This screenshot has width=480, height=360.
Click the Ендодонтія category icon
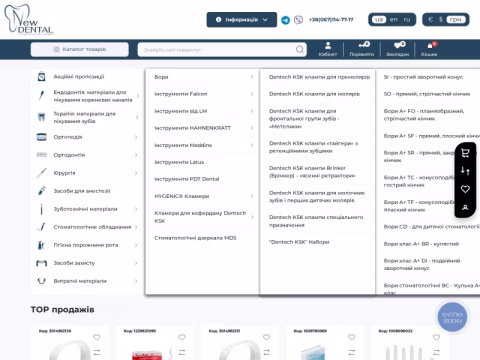point(41,96)
